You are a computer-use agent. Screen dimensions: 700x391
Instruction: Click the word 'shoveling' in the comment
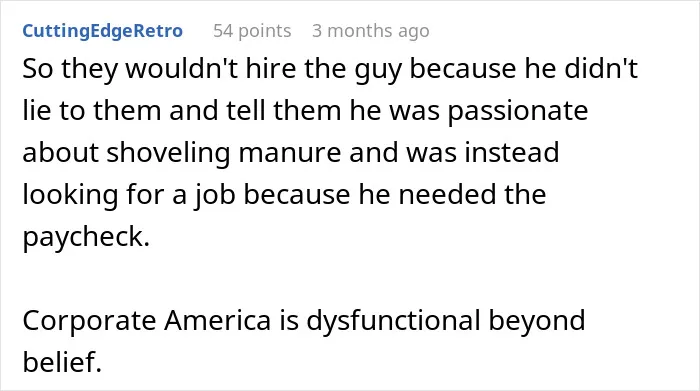pos(168,153)
